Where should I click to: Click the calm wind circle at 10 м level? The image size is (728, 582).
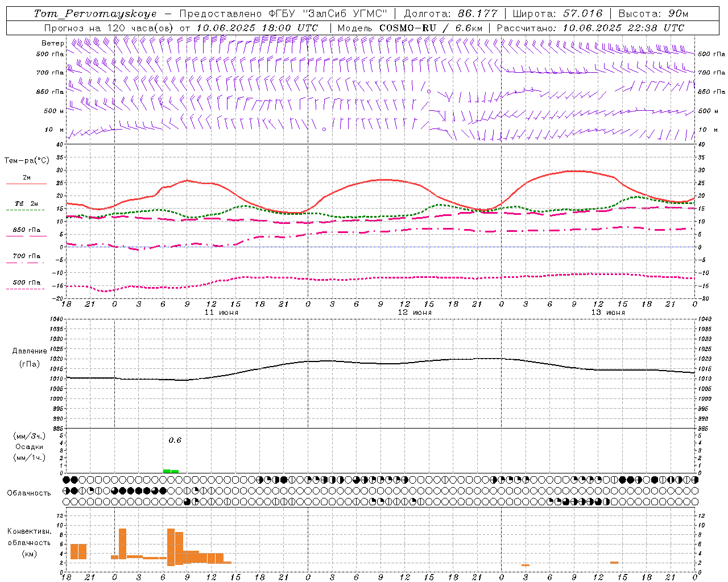coord(324,130)
